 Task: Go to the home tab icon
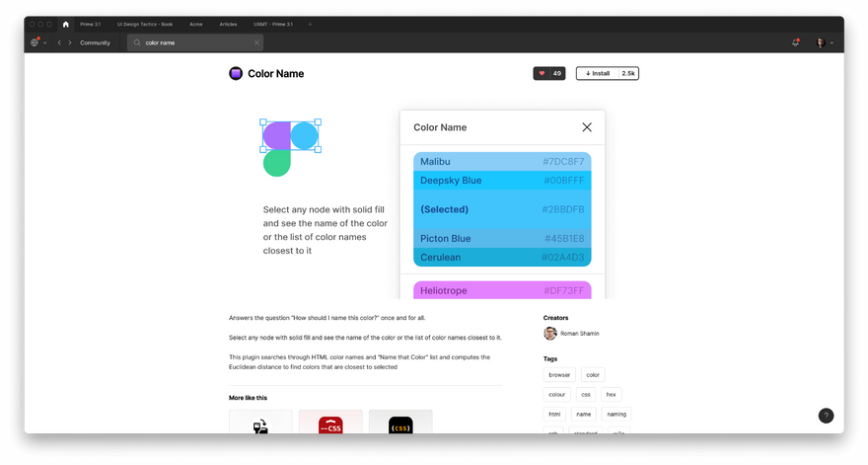[66, 25]
